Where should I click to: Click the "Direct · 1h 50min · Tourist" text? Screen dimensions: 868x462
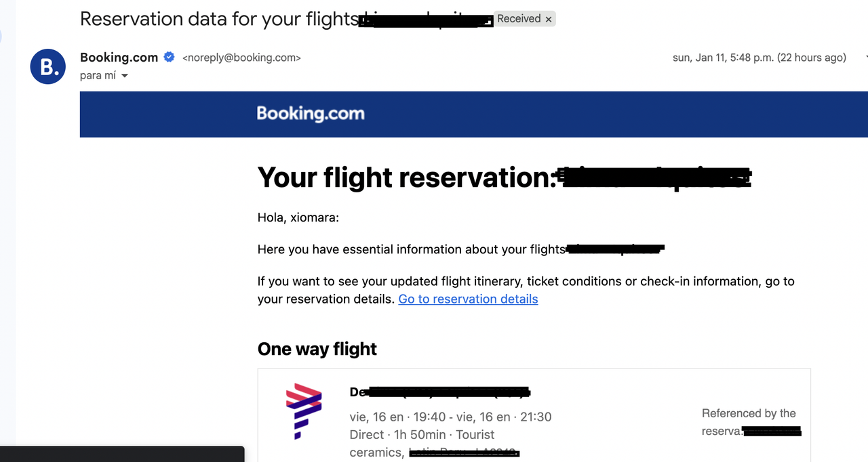tap(422, 434)
